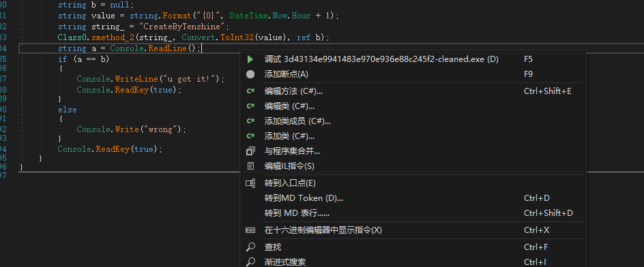Click the final Console.ReadKey(true) line

point(110,149)
